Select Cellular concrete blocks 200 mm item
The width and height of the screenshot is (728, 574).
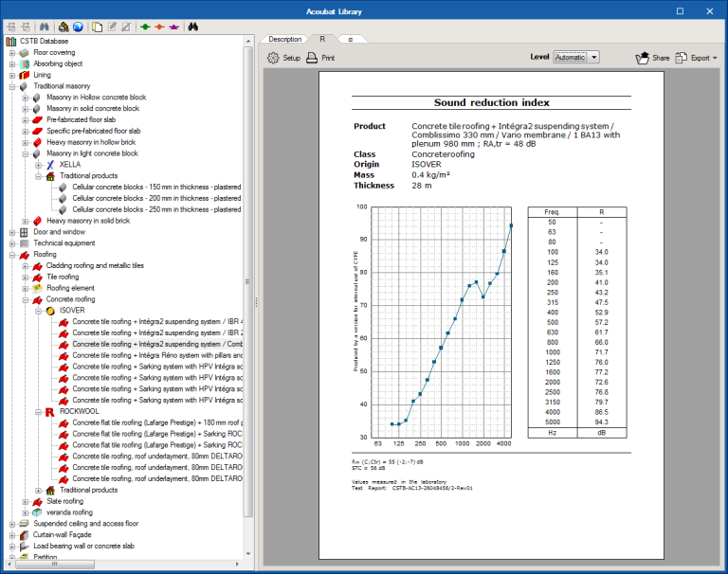pyautogui.click(x=155, y=198)
